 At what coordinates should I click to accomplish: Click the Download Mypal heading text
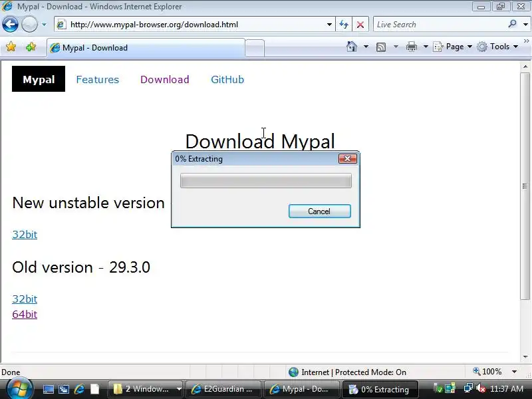pyautogui.click(x=260, y=141)
